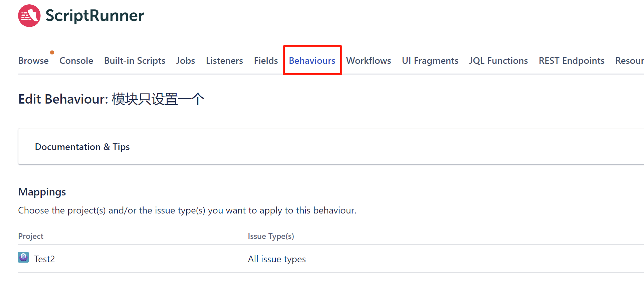The width and height of the screenshot is (644, 287).
Task: Go to the JQL Functions tab
Action: pyautogui.click(x=498, y=61)
